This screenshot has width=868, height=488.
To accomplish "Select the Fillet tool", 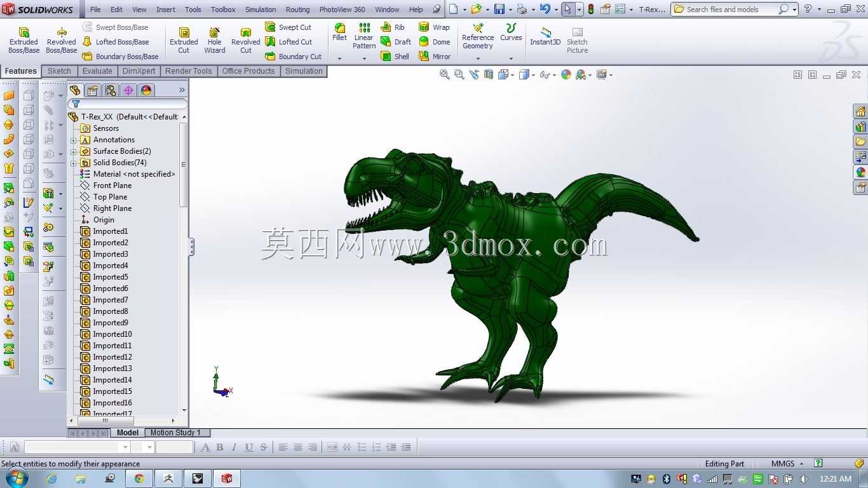I will coord(340,32).
